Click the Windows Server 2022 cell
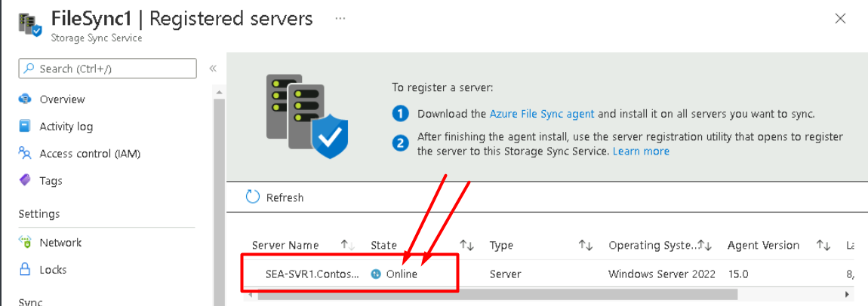Screen dimensions: 868x306 tap(661, 274)
